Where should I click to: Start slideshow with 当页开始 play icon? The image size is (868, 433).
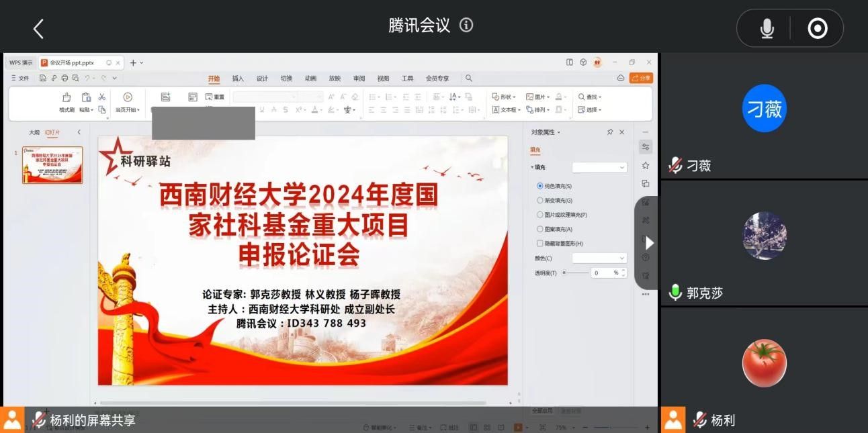128,97
